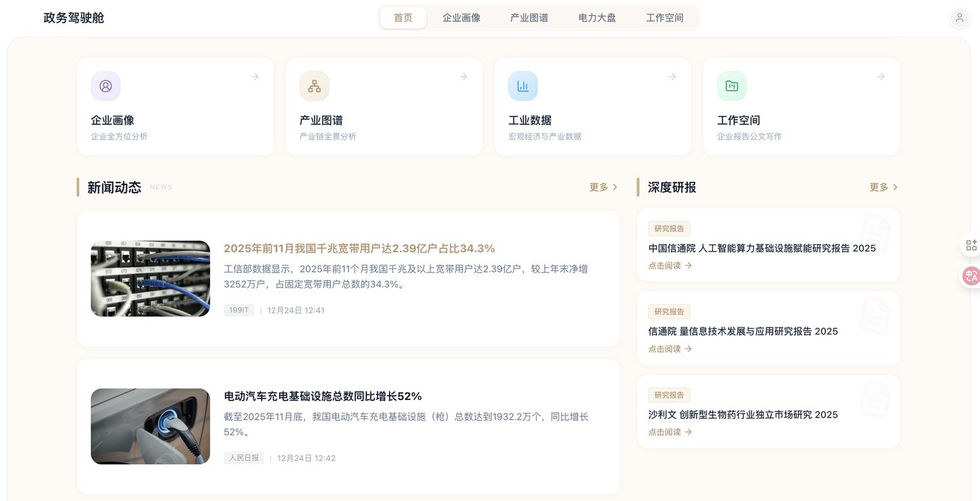This screenshot has height=501, width=980.
Task: Open the broadband users news headline
Action: click(x=359, y=248)
